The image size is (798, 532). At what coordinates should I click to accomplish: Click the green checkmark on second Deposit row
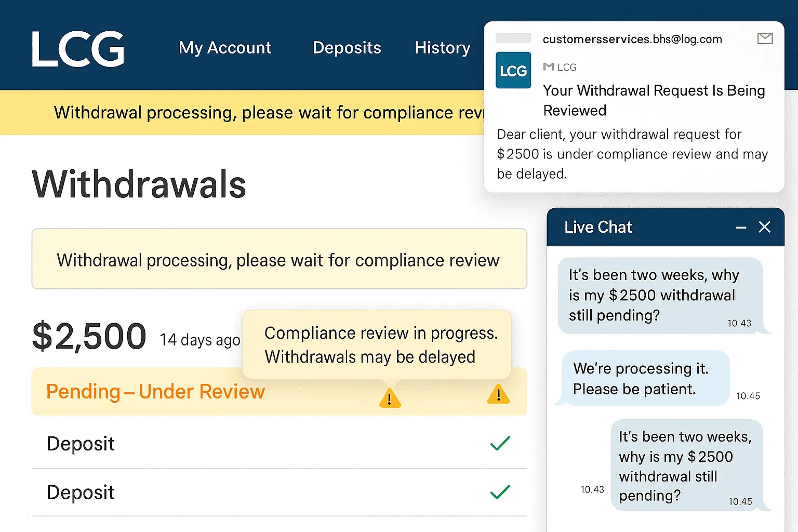coord(500,491)
